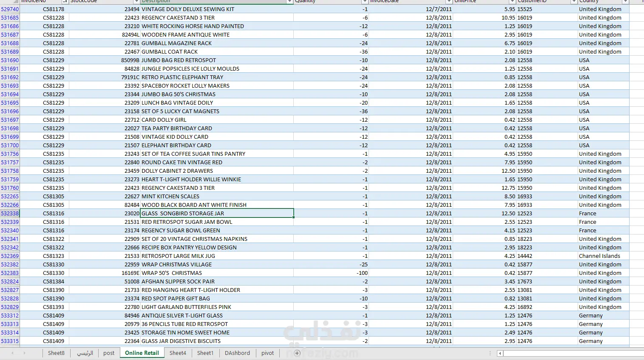
Task: Click the AFGHAN SLIPPER SOCK PAIR cell
Action: click(217, 281)
